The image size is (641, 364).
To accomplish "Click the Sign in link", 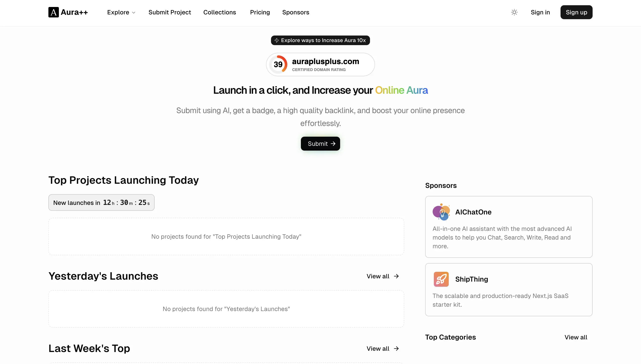I will 540,12.
